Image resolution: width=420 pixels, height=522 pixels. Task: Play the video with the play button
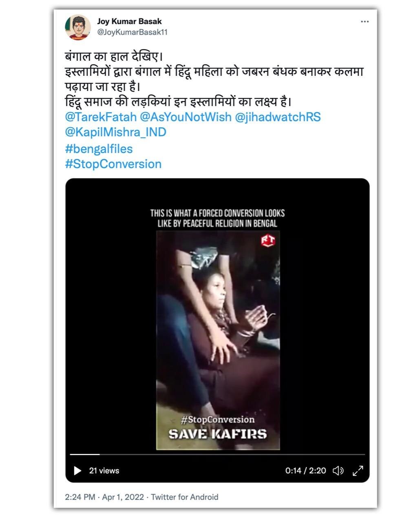tap(77, 471)
